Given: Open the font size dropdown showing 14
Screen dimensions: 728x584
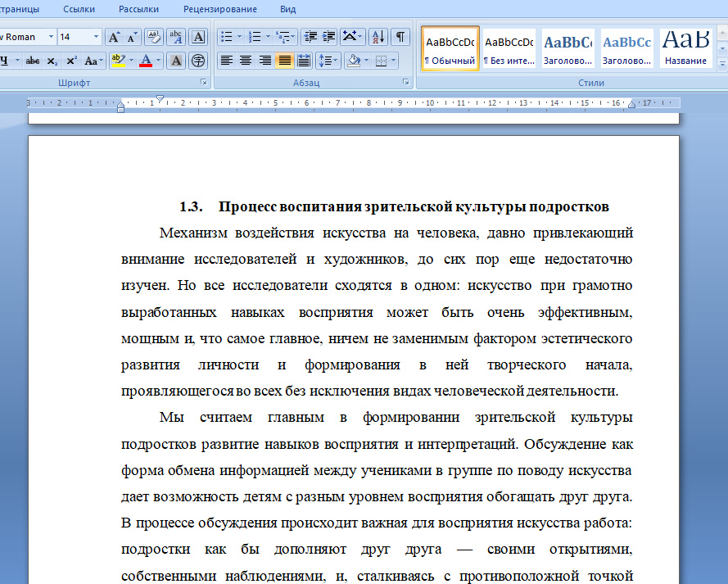Looking at the screenshot, I should (x=97, y=37).
